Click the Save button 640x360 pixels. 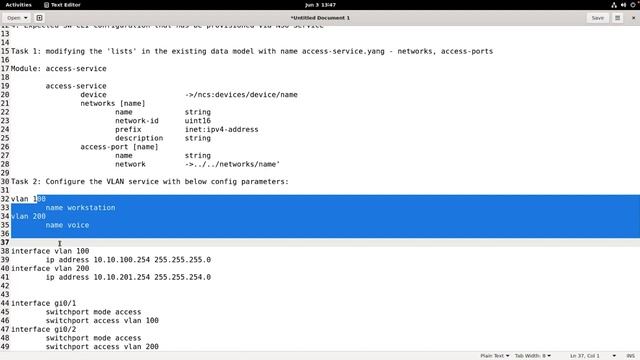point(598,18)
